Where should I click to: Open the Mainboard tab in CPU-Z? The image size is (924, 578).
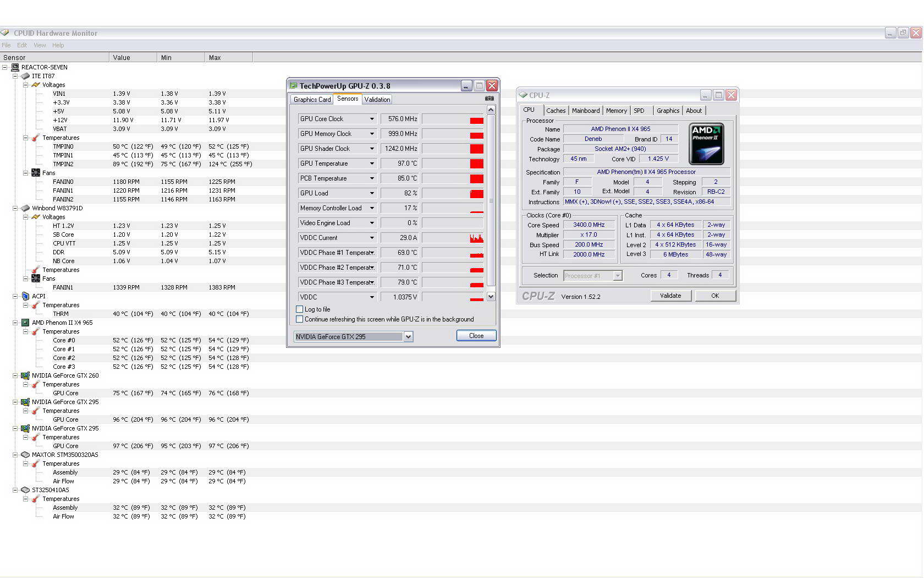tap(586, 111)
